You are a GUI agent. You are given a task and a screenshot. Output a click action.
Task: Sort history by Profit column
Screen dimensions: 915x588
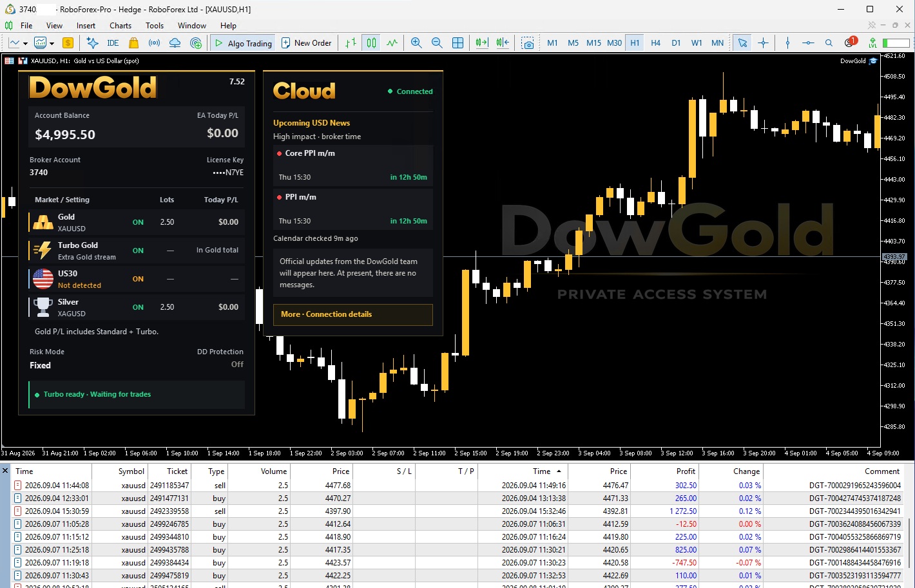point(686,471)
